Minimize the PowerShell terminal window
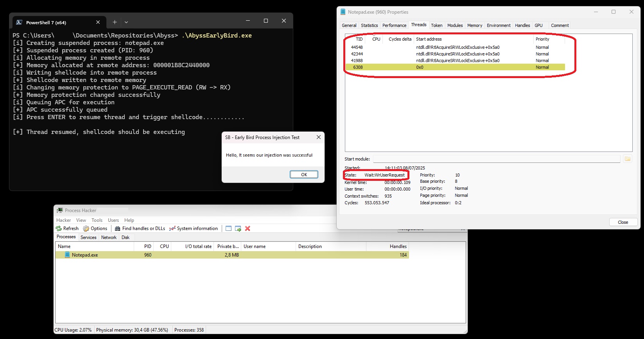Viewport: 644px width, 339px height. tap(248, 21)
